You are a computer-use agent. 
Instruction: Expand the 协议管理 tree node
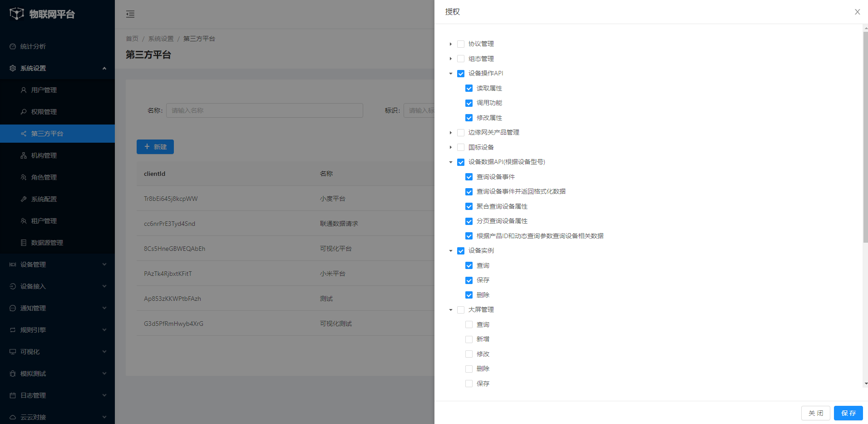tap(450, 44)
